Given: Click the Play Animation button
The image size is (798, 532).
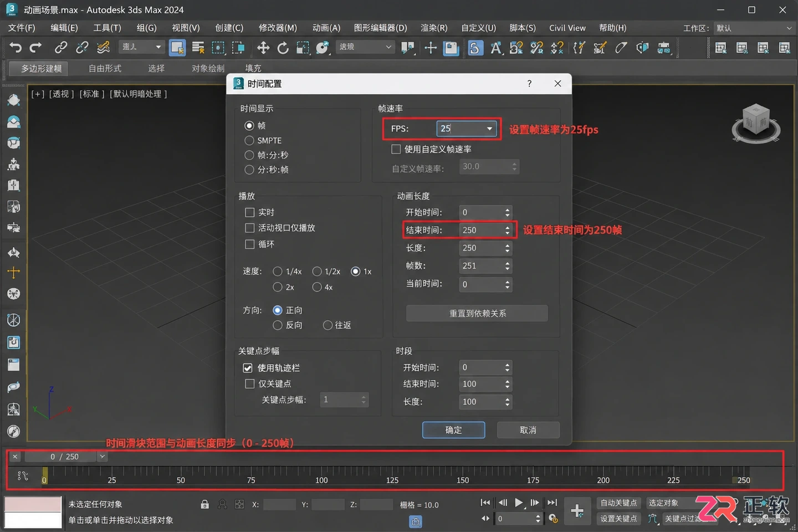Looking at the screenshot, I should [x=518, y=503].
